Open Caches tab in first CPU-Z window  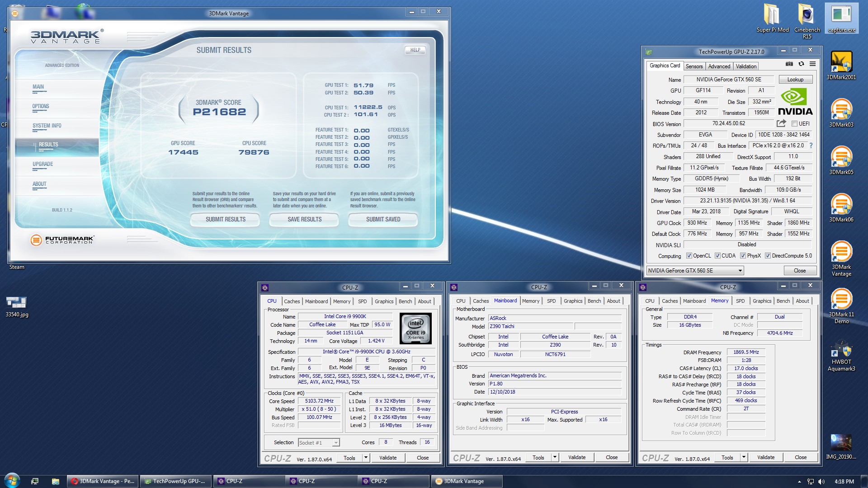pyautogui.click(x=292, y=301)
